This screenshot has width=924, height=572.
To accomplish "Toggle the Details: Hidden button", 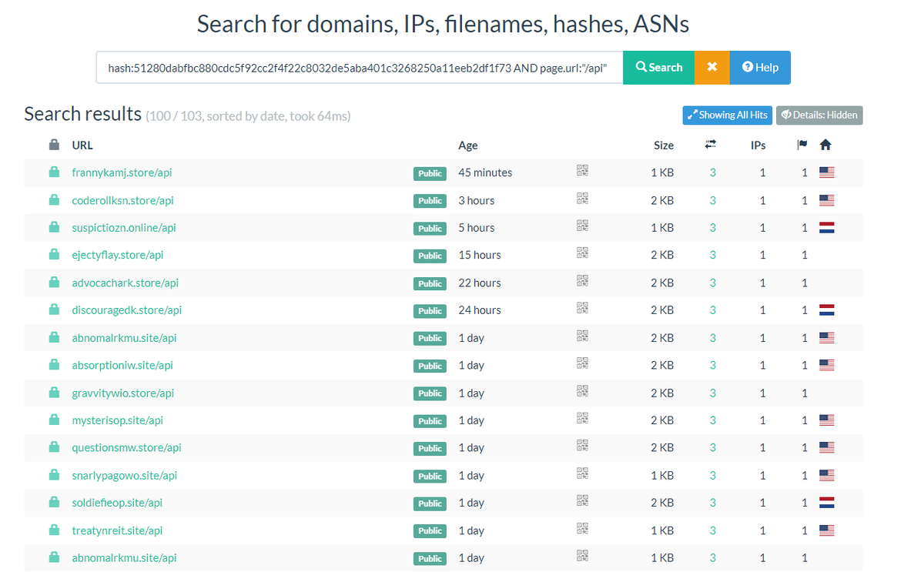I will 819,115.
